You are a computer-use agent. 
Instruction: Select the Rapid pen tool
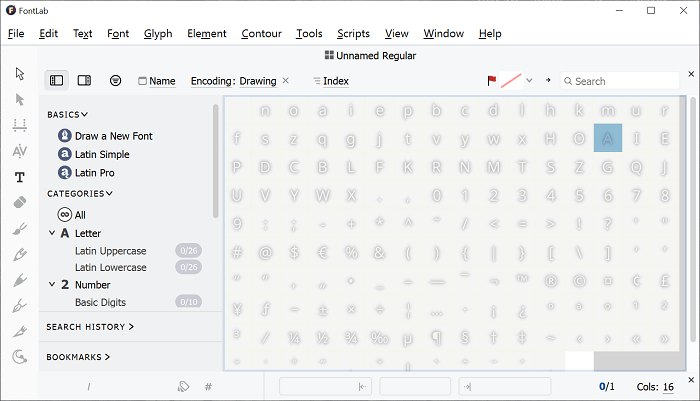point(19,280)
